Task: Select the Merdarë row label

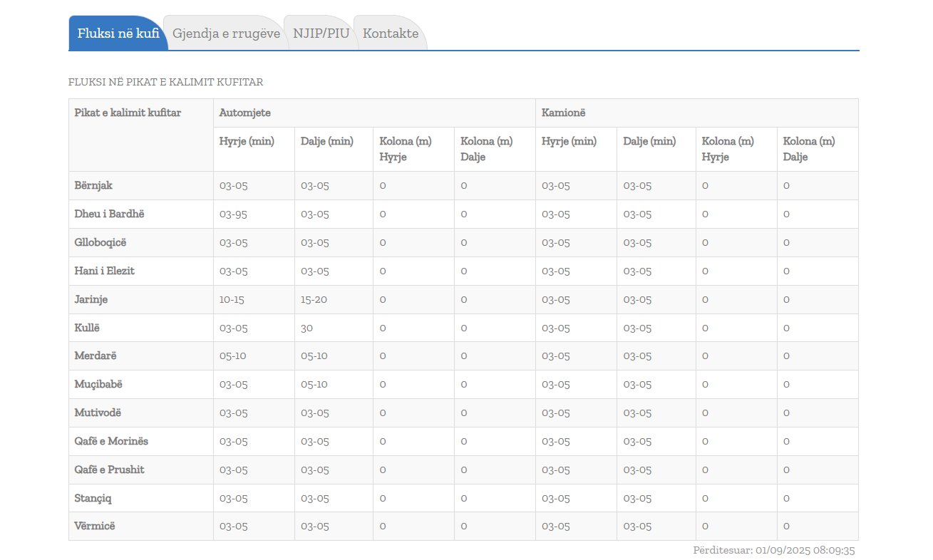Action: [x=96, y=356]
